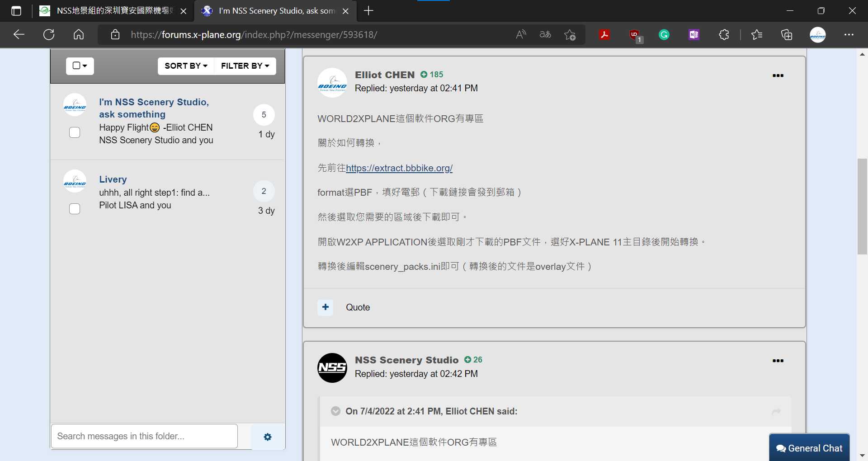The height and width of the screenshot is (461, 868).
Task: Click the Livery conversation's Boeing avatar
Action: tap(75, 181)
